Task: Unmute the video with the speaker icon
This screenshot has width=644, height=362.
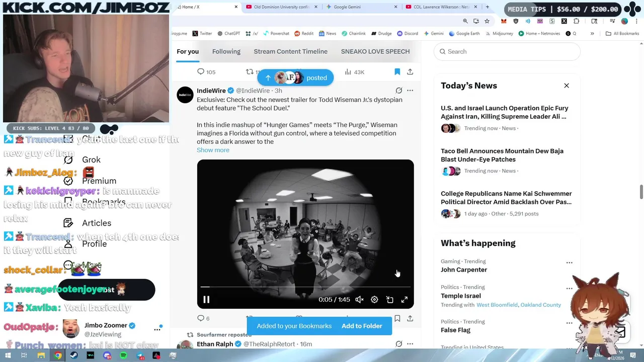Action: pyautogui.click(x=359, y=300)
